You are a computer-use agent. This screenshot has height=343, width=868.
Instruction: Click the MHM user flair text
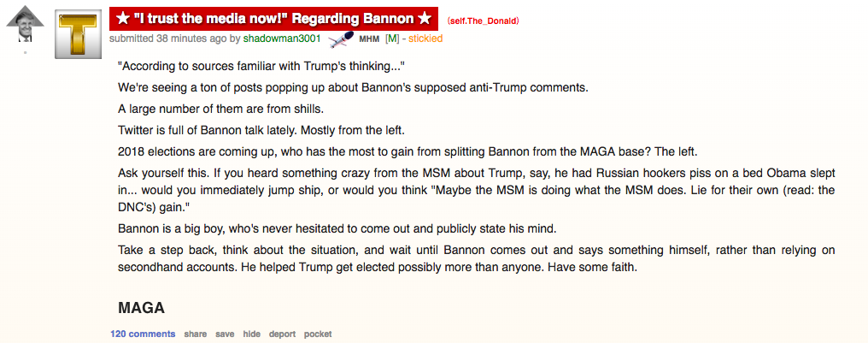click(369, 38)
